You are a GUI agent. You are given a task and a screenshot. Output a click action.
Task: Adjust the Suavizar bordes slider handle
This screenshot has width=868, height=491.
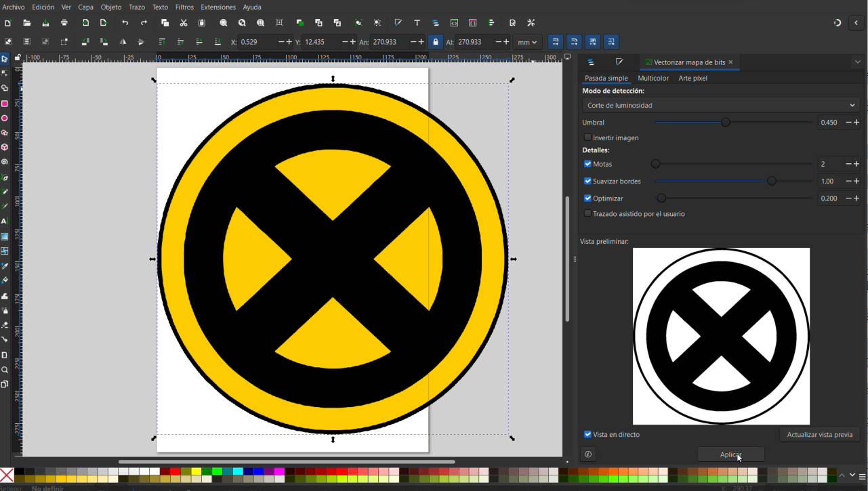pos(772,181)
